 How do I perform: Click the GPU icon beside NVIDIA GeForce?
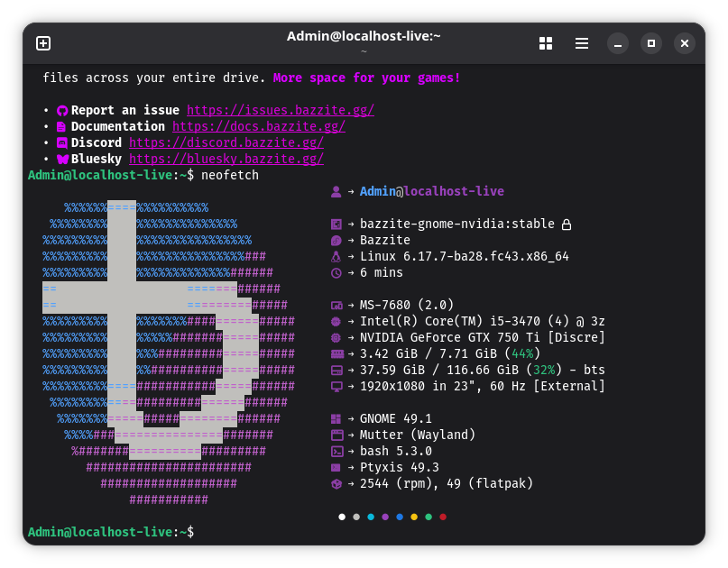[x=336, y=338]
